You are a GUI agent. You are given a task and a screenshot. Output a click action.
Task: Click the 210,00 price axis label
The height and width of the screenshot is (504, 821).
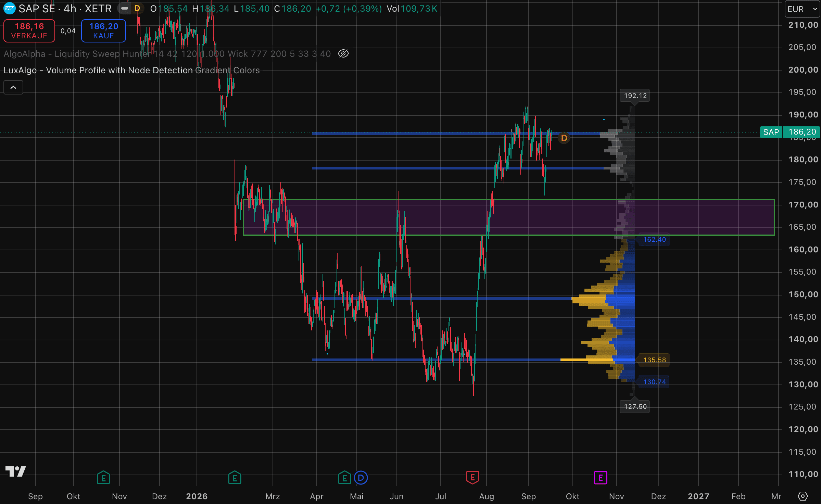coord(803,25)
